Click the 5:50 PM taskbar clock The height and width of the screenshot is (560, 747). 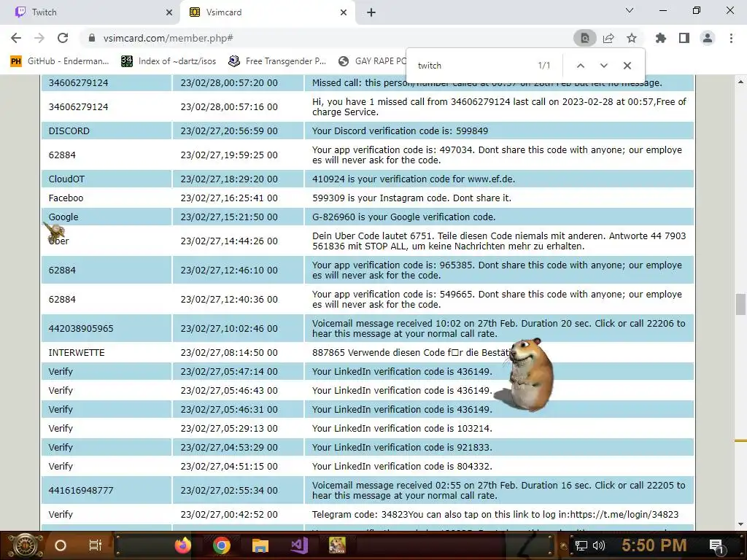pyautogui.click(x=654, y=545)
